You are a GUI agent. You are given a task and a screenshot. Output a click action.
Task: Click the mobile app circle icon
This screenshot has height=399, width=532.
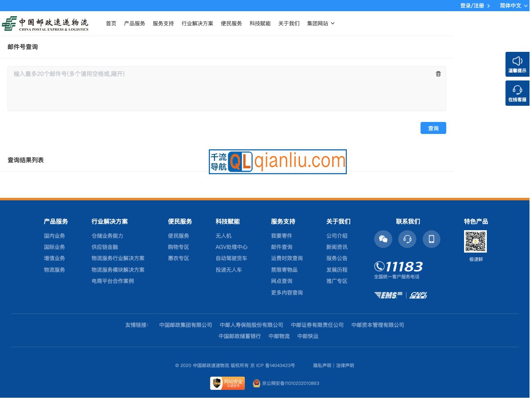click(x=431, y=239)
